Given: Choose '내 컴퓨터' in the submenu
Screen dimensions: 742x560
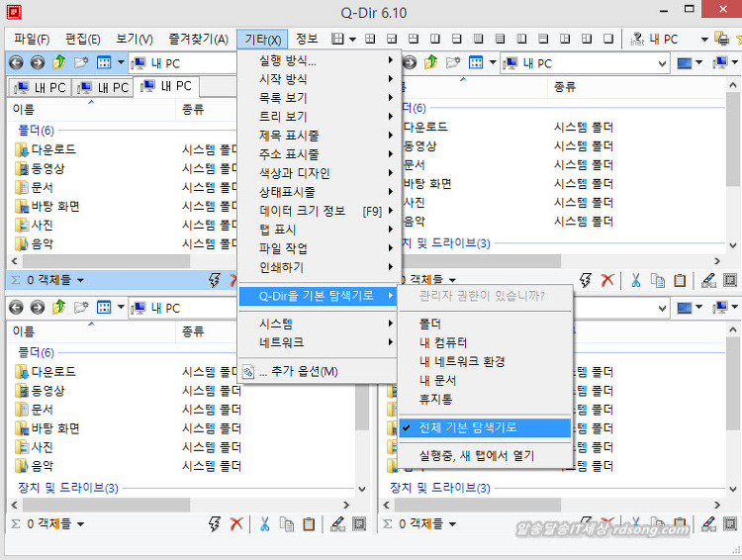Looking at the screenshot, I should (444, 342).
